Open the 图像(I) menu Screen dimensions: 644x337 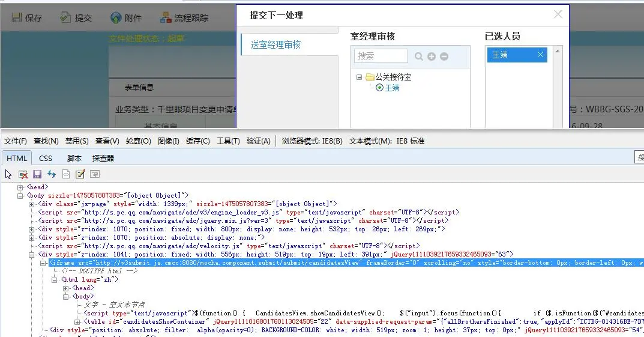(x=169, y=141)
